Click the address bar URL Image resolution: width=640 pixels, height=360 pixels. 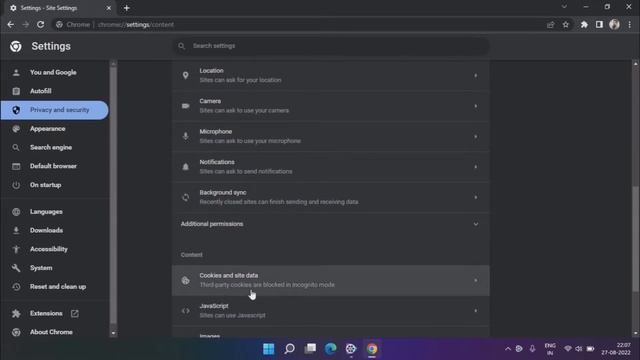click(136, 24)
